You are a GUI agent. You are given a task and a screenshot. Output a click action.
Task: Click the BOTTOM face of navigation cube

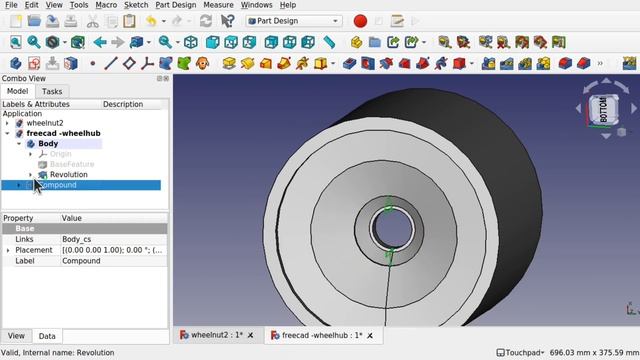(x=604, y=109)
